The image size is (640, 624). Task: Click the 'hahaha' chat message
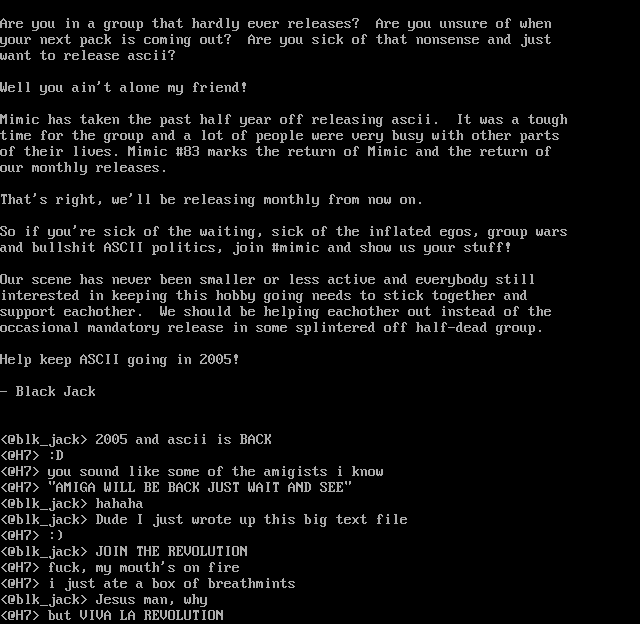click(120, 503)
